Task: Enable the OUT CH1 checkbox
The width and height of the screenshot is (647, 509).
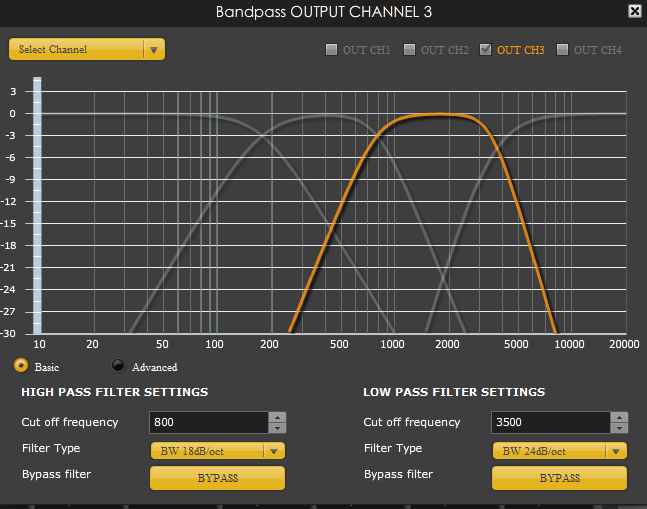Action: 331,49
